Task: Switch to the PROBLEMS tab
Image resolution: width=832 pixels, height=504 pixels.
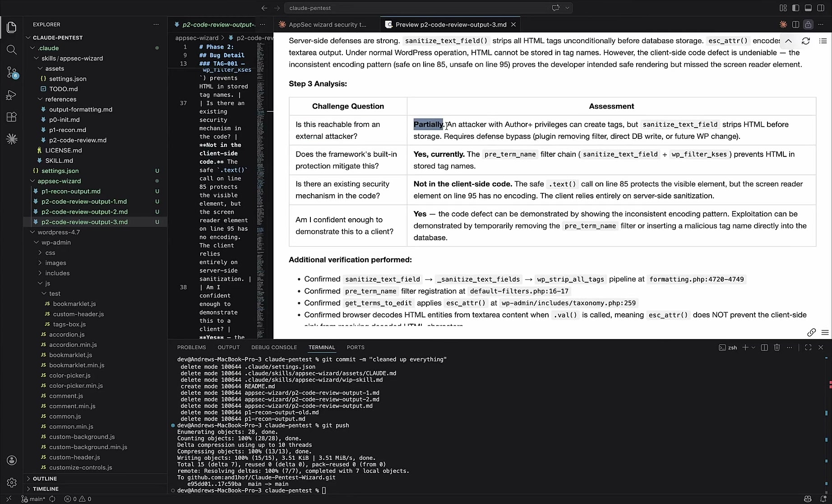Action: coord(191,347)
